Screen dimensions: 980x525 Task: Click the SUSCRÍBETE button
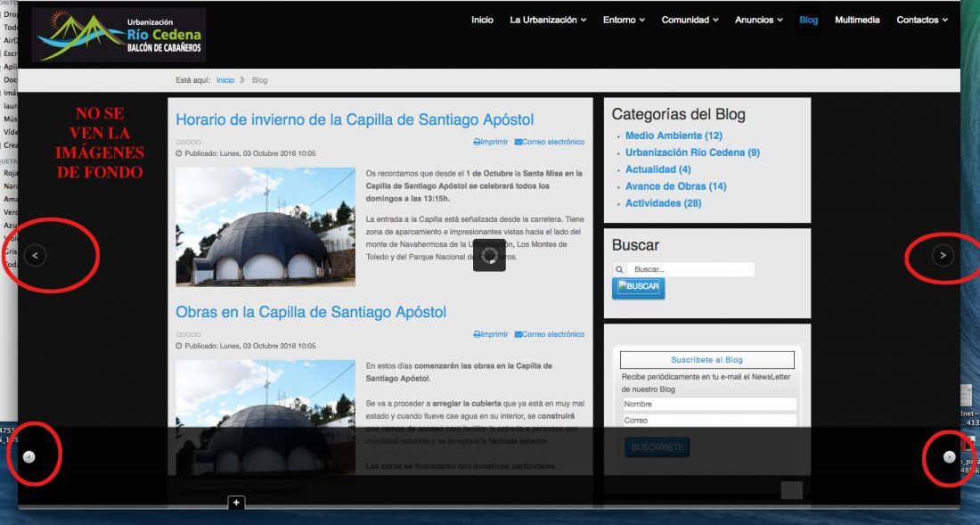(657, 447)
